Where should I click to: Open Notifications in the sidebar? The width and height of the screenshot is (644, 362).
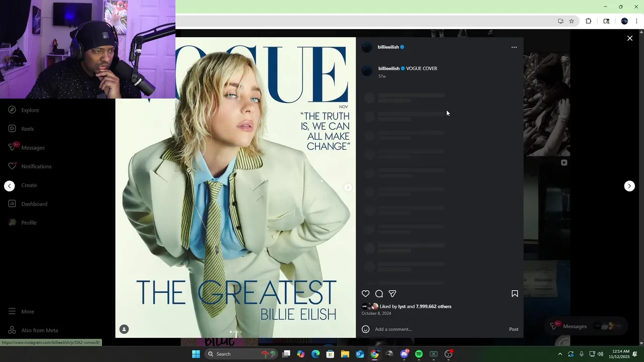click(x=30, y=166)
